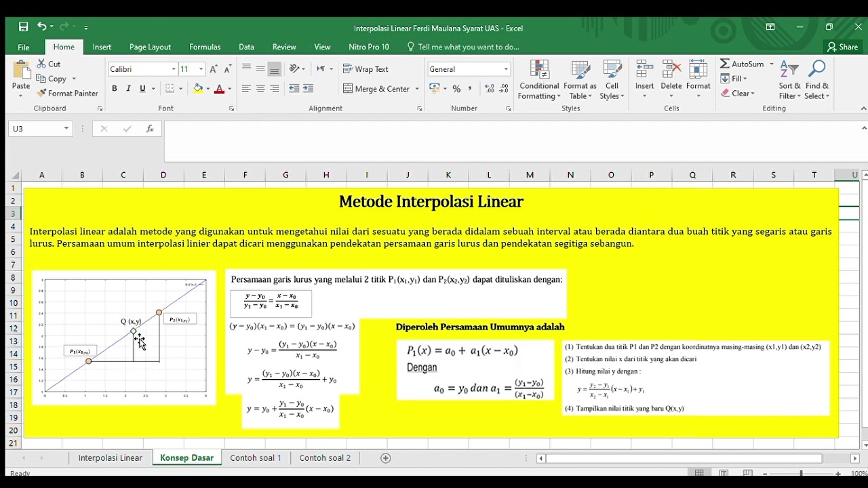868x488 pixels.
Task: Apply the yellow Fill Color bucket
Action: click(198, 89)
